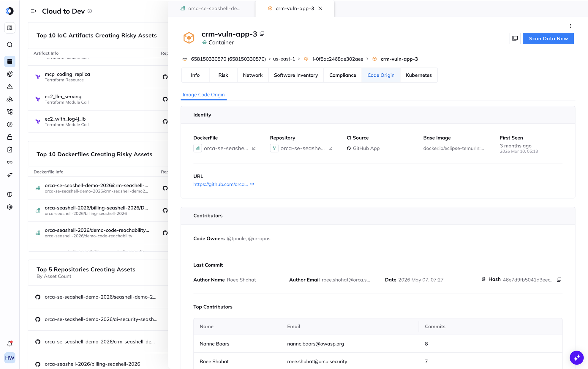This screenshot has width=588, height=369.
Task: Open the Software Inventory tab
Action: [296, 75]
